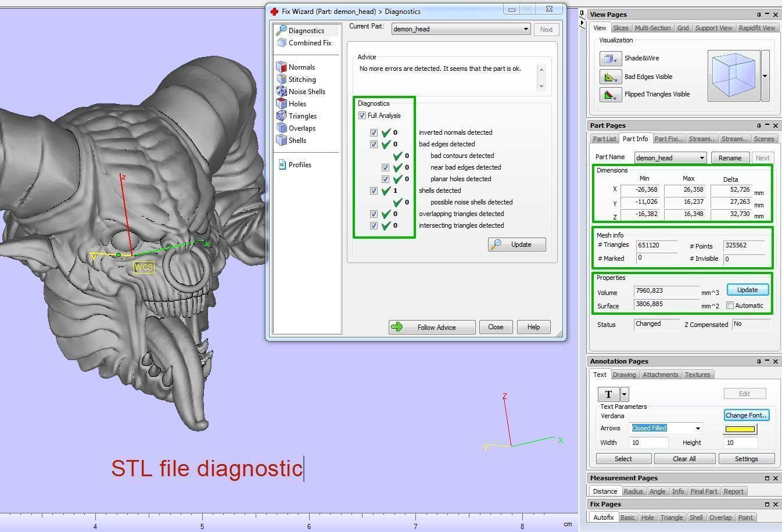Click Update in the Properties section

(747, 290)
